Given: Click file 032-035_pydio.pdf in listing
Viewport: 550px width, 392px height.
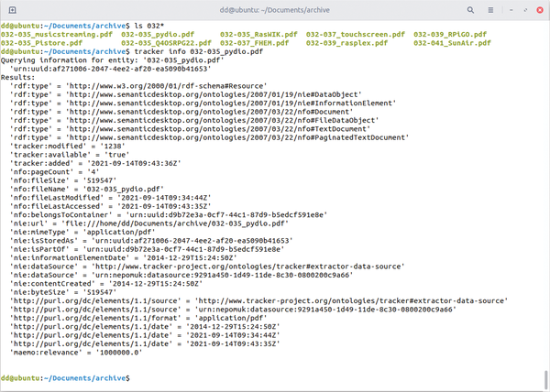Looking at the screenshot, I should 158,34.
